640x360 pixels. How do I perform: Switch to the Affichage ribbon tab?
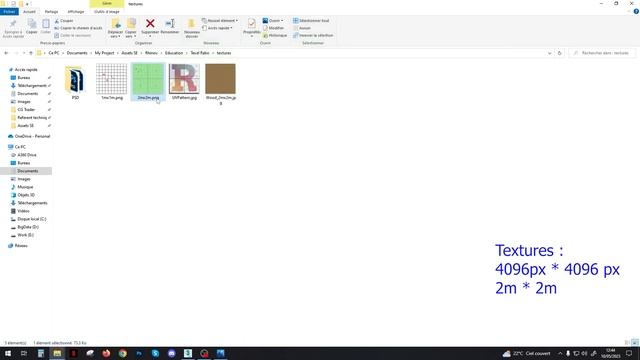pos(76,12)
